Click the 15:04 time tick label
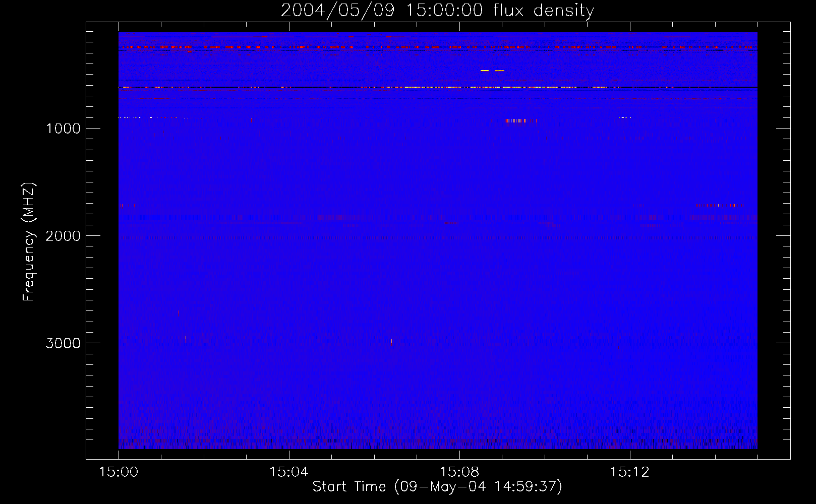The height and width of the screenshot is (504, 816). pyautogui.click(x=288, y=472)
